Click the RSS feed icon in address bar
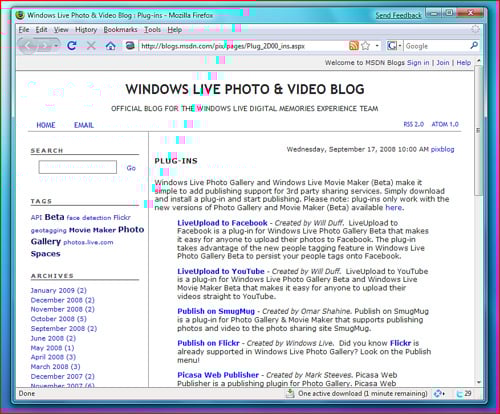The width and height of the screenshot is (500, 414). (x=353, y=46)
